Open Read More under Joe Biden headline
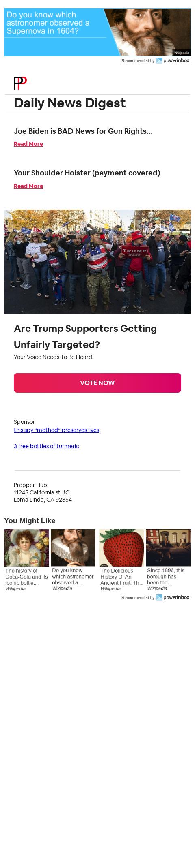This screenshot has width=195, height=868. [x=28, y=144]
